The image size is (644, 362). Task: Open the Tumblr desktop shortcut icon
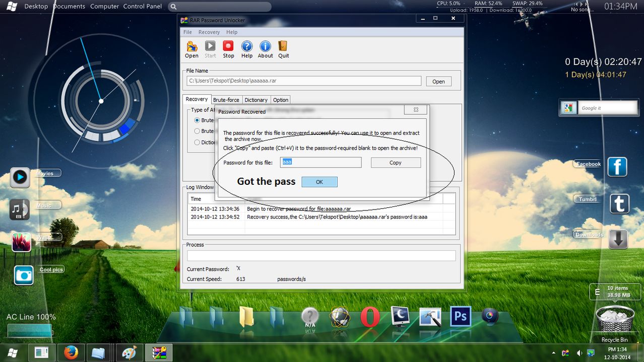click(x=619, y=204)
